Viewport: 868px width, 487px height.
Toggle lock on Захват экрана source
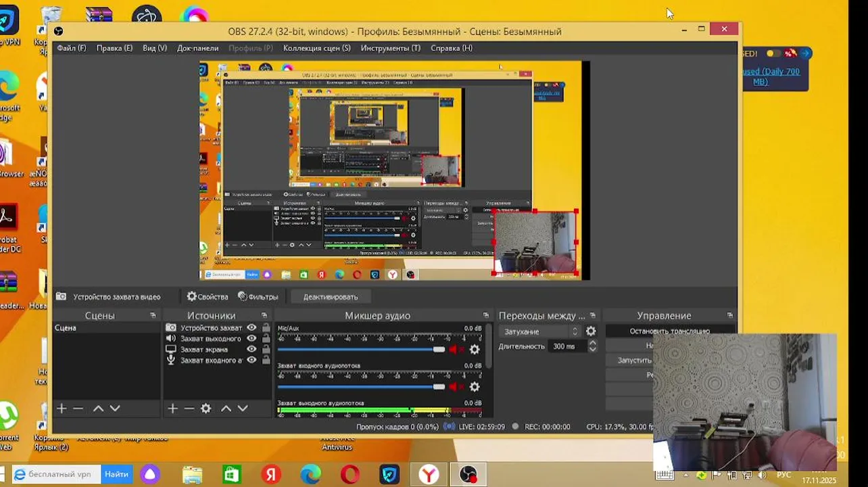pos(266,349)
